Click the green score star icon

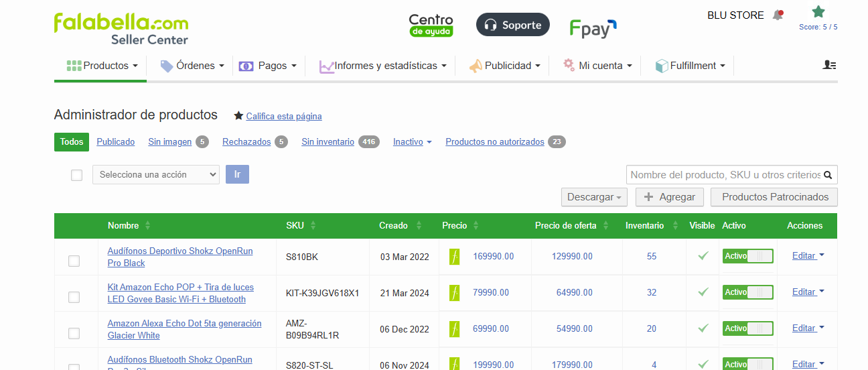[x=818, y=12]
